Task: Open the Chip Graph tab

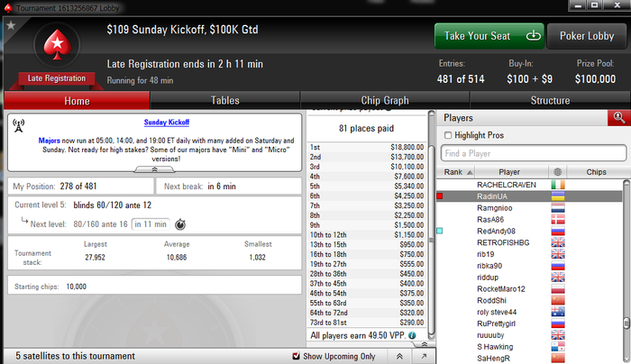Action: point(385,100)
